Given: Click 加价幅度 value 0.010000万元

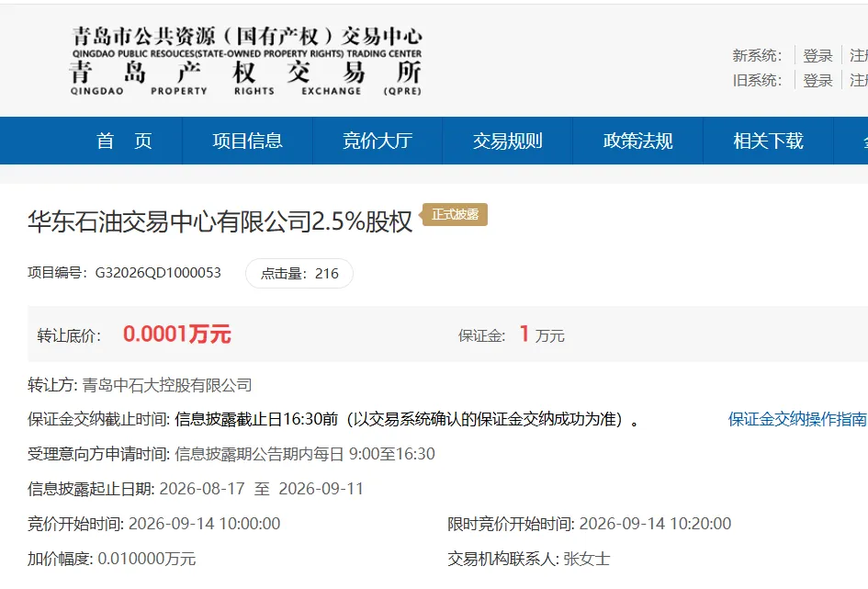Looking at the screenshot, I should pos(147,559).
